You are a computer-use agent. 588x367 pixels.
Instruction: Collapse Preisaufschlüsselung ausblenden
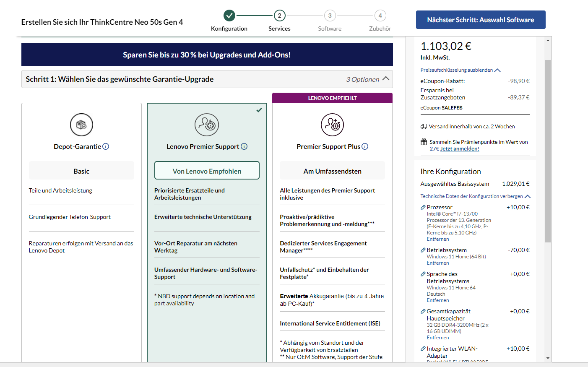point(461,70)
